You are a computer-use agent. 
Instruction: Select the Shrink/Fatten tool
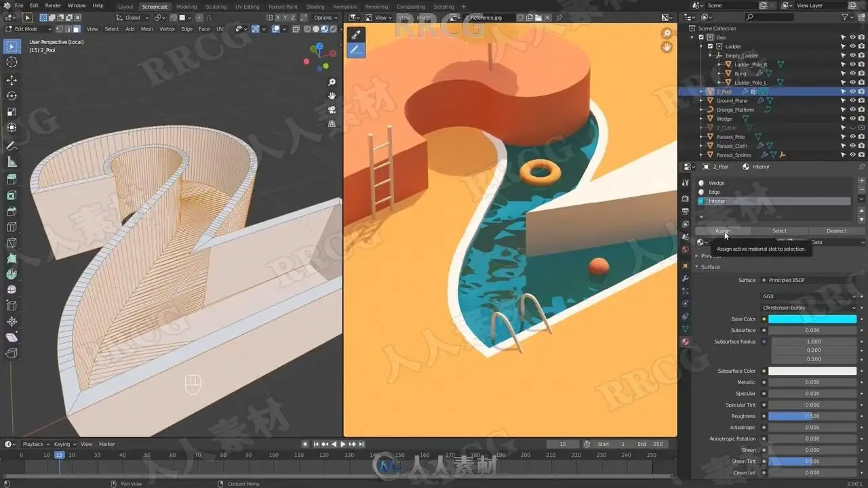pyautogui.click(x=12, y=322)
